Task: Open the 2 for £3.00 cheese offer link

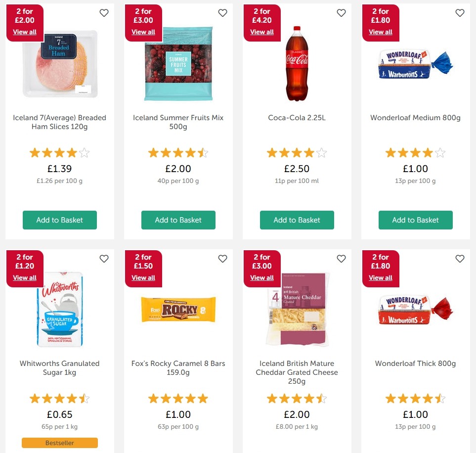Action: tap(261, 277)
